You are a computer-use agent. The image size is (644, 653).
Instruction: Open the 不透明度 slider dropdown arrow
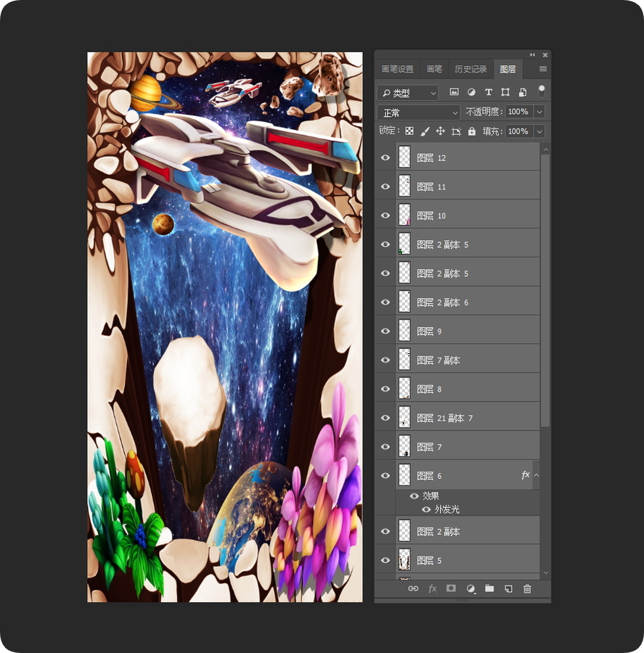539,112
